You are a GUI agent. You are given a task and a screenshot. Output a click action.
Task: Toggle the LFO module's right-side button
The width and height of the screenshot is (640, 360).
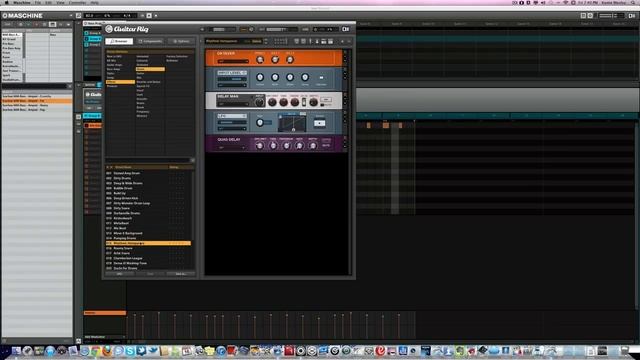pyautogui.click(x=320, y=123)
